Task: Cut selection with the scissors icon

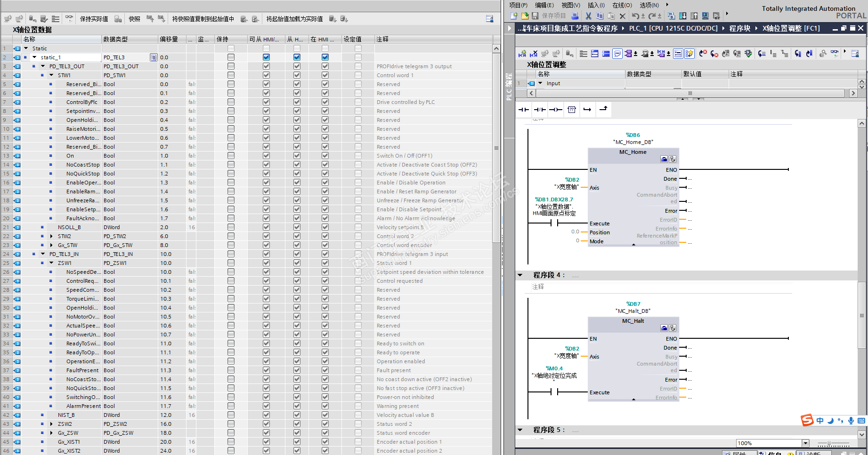Action: pos(589,16)
